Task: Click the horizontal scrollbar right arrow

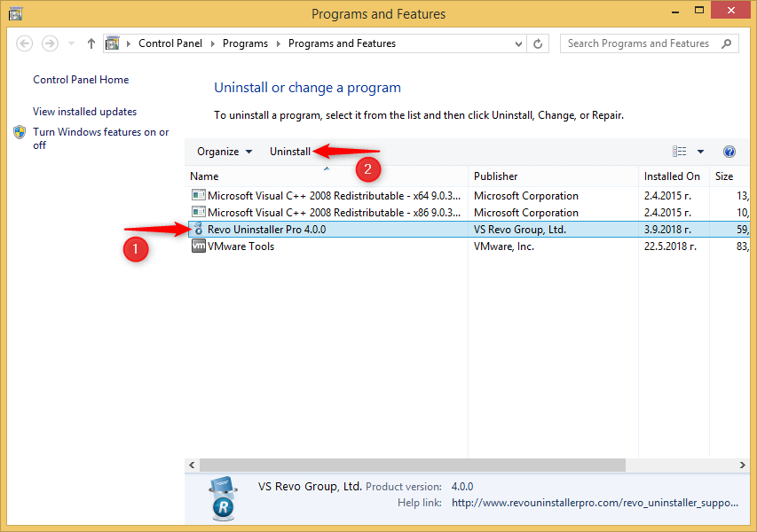Action: [x=742, y=465]
